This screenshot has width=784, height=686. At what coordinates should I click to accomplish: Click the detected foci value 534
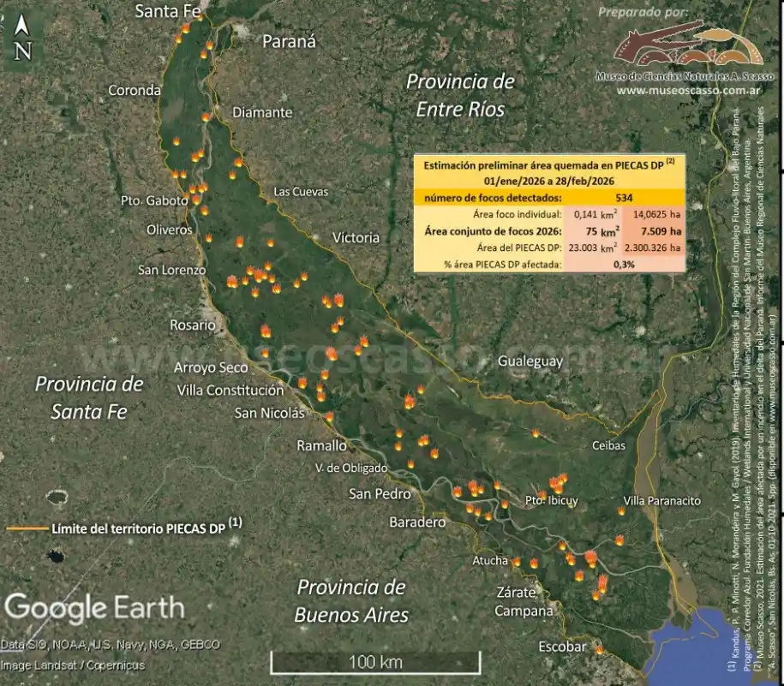coord(624,198)
